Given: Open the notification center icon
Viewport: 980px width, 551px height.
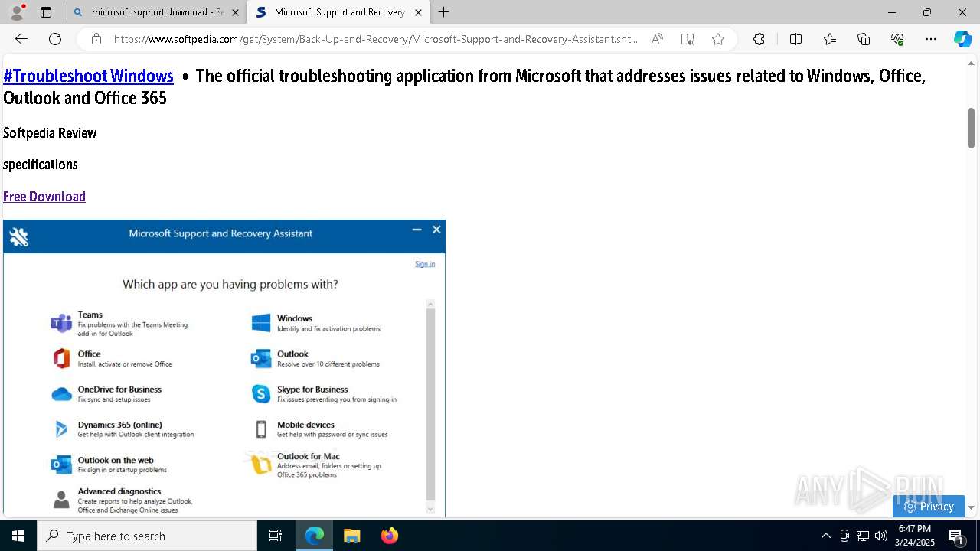Looking at the screenshot, I should [956, 536].
